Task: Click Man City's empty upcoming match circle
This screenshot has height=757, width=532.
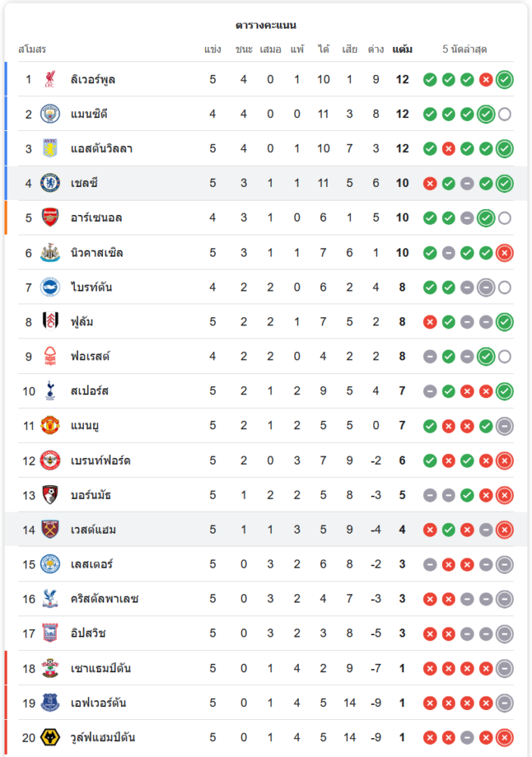Action: tap(505, 114)
